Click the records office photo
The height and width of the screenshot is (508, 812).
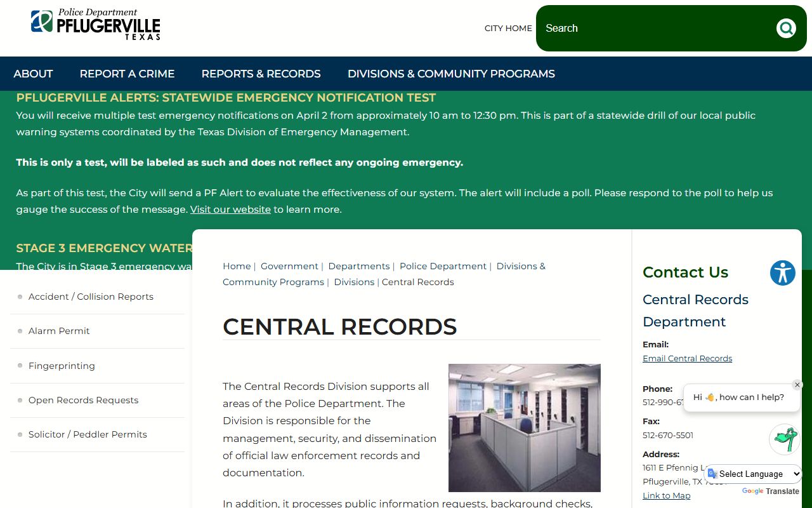point(524,427)
